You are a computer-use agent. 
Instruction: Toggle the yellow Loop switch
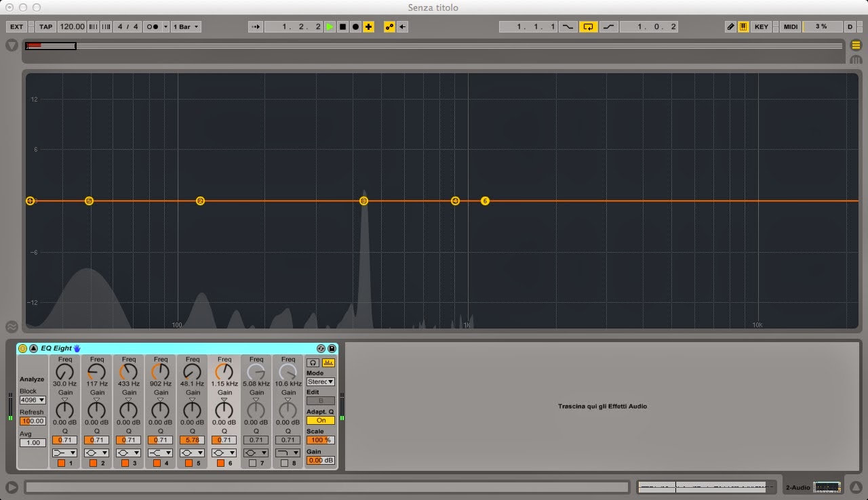589,27
